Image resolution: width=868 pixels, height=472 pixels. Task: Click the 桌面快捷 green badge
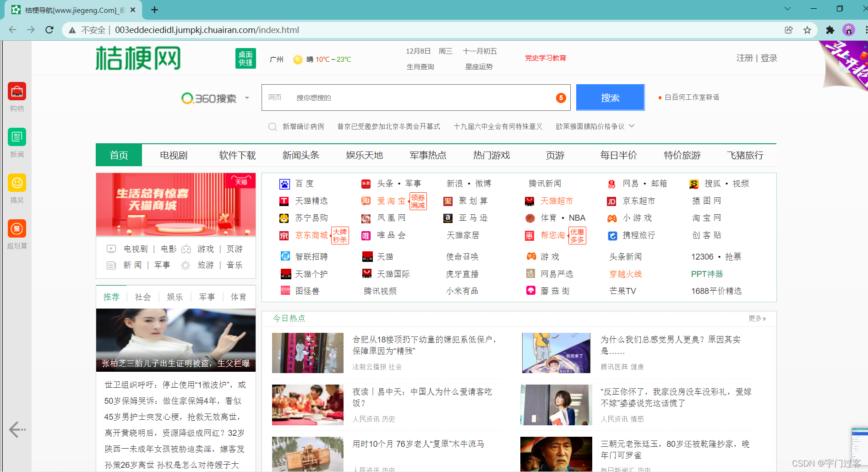[246, 59]
